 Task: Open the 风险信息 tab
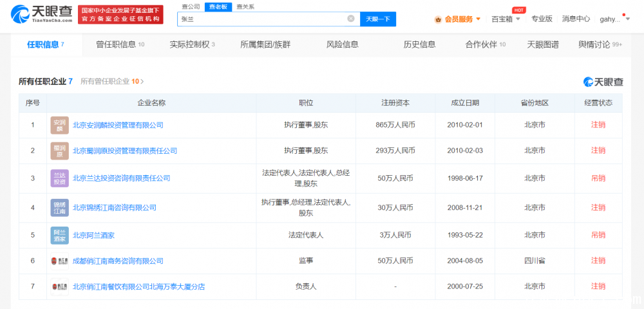(x=343, y=44)
